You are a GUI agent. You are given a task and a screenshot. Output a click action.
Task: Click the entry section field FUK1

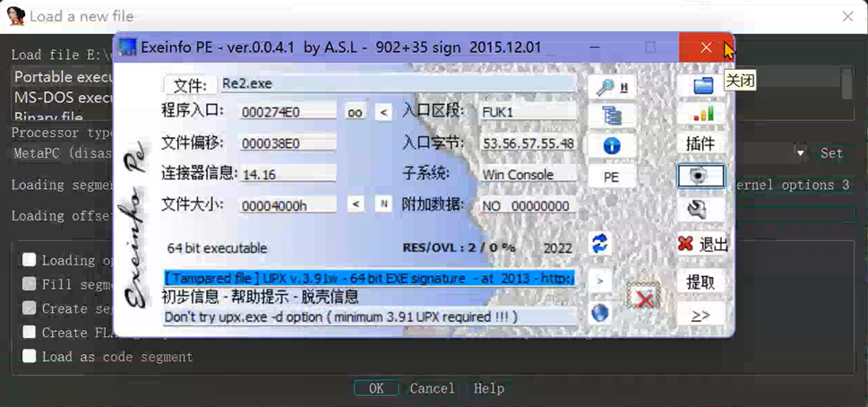pos(529,112)
